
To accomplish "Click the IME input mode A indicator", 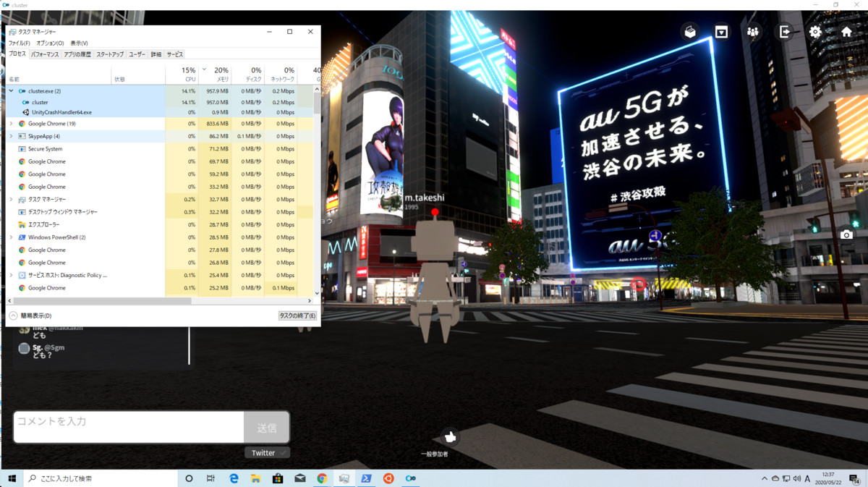I will (x=807, y=478).
